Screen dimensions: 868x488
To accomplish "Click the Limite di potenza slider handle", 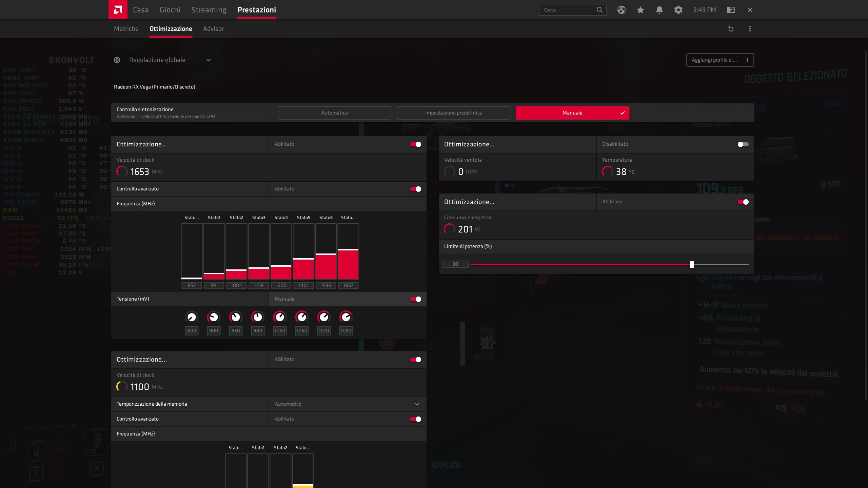I will [x=692, y=264].
